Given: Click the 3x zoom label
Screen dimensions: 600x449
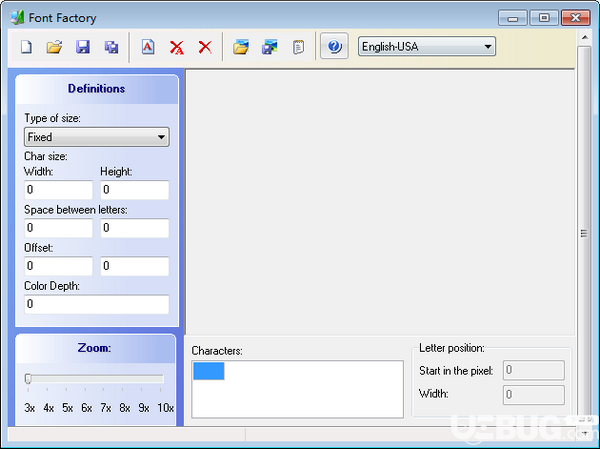Looking at the screenshot, I should point(29,408).
